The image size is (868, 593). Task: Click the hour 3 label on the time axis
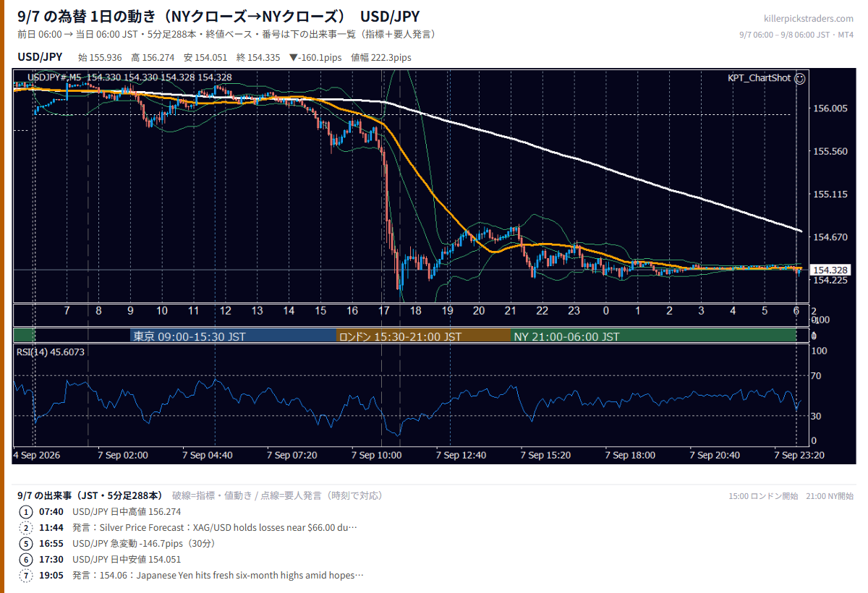701,311
